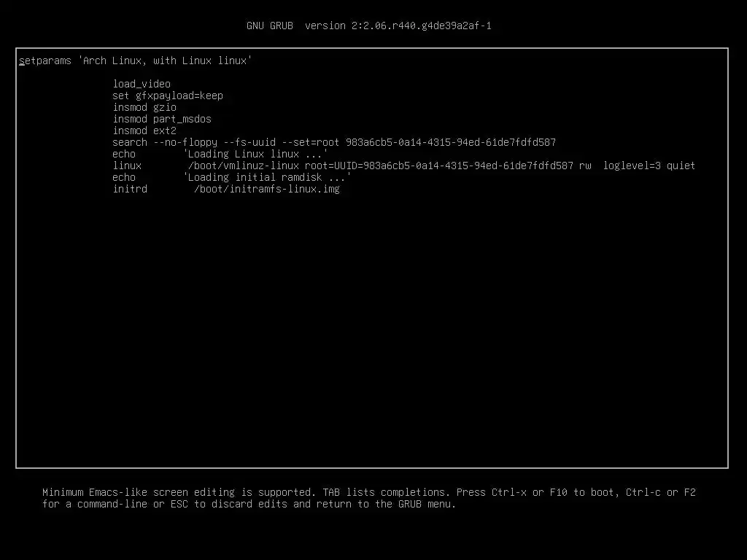Click the 'Minimum Emacs-like screen editing' help text

[x=368, y=492]
